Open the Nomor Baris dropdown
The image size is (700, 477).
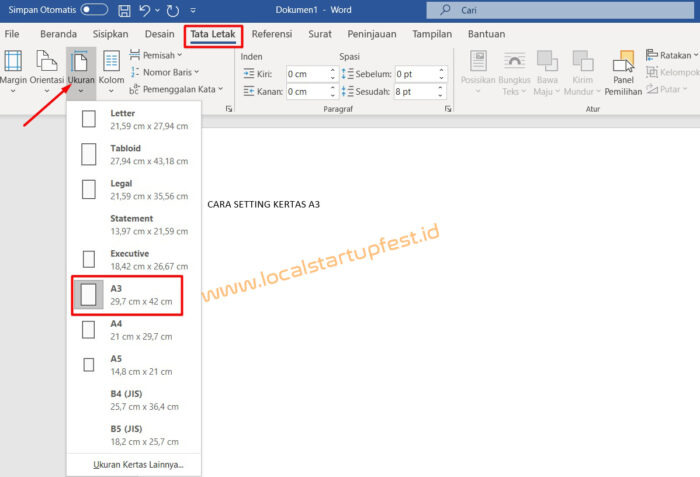165,72
